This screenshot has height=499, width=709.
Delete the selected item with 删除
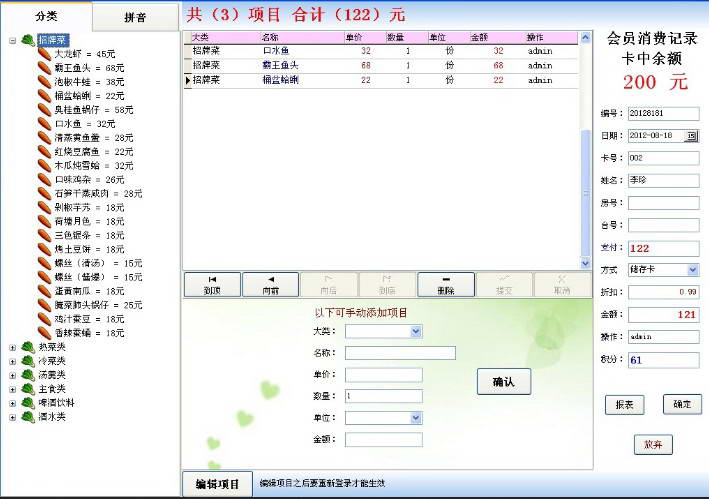click(446, 285)
